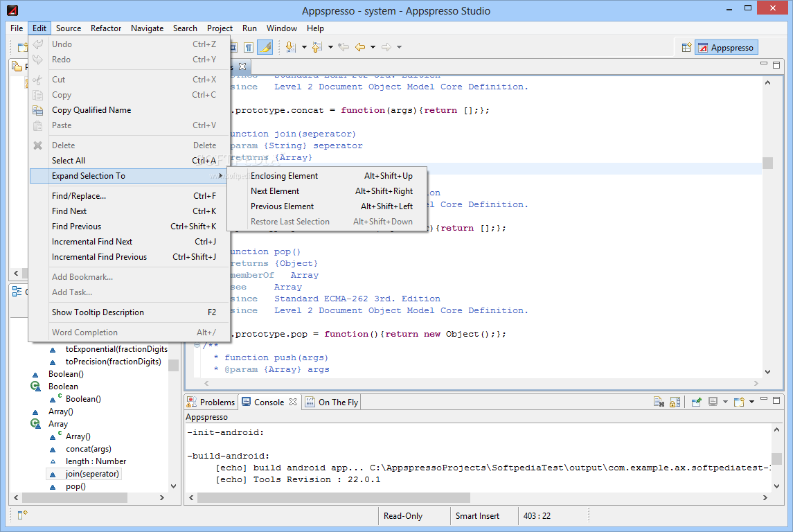Open Previous Annotation dropdown arrow
The width and height of the screenshot is (793, 532).
tap(330, 47)
